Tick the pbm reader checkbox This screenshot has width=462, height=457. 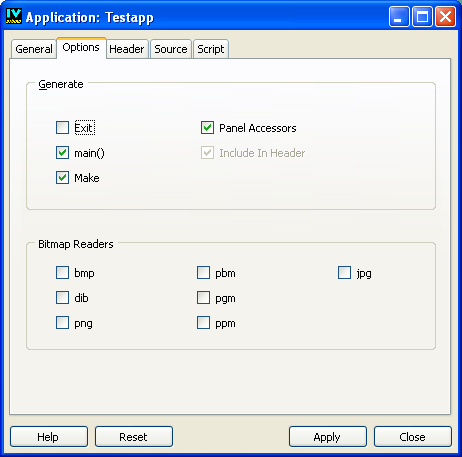pyautogui.click(x=203, y=272)
